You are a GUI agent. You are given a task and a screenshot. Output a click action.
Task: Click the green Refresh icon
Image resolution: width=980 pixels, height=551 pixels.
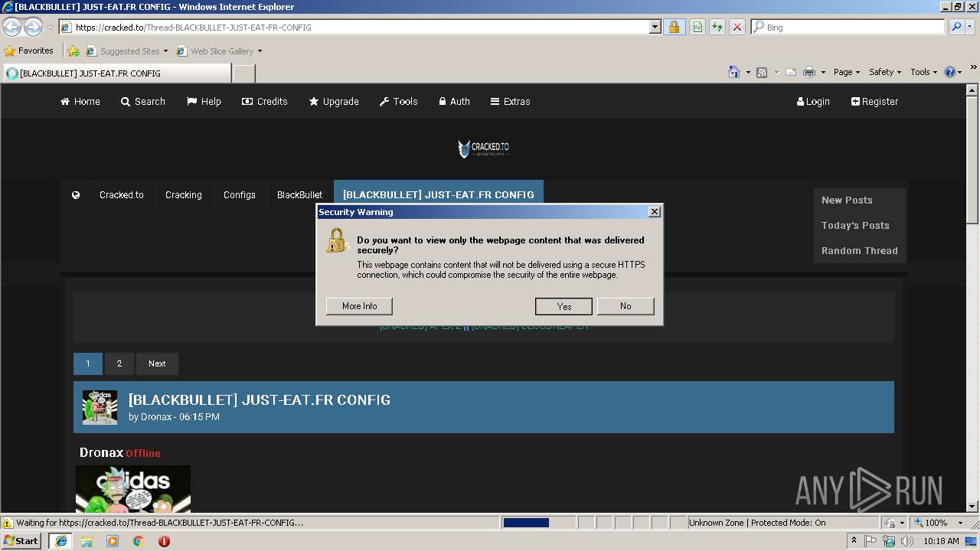tap(717, 27)
